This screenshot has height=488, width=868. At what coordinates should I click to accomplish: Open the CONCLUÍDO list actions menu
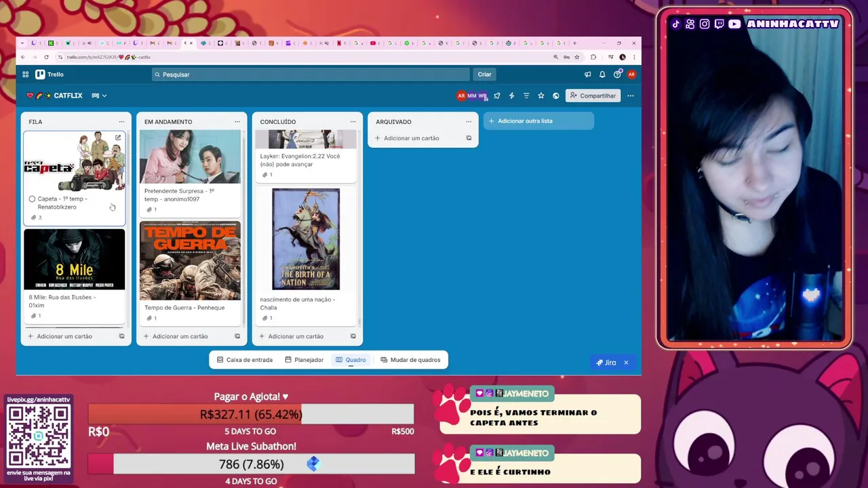click(x=353, y=122)
